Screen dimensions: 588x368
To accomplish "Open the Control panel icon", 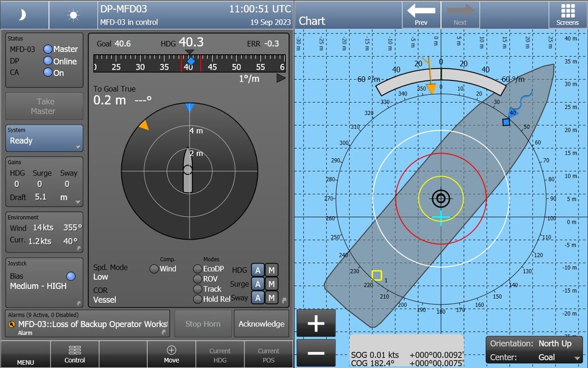I will click(75, 354).
